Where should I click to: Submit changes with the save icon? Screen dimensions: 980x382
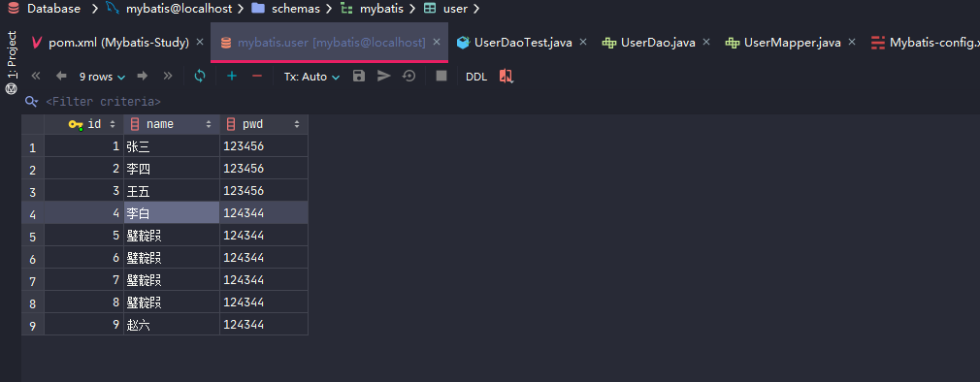(359, 77)
